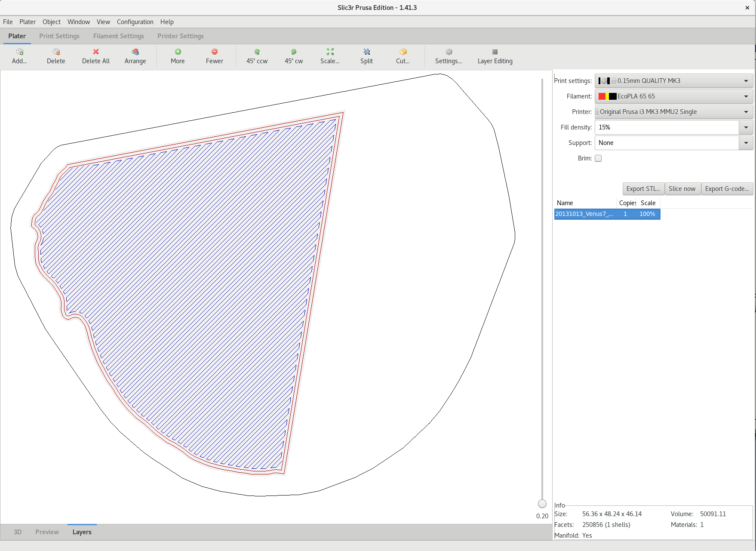The width and height of the screenshot is (756, 551).
Task: Click the Split object icon
Action: [367, 52]
